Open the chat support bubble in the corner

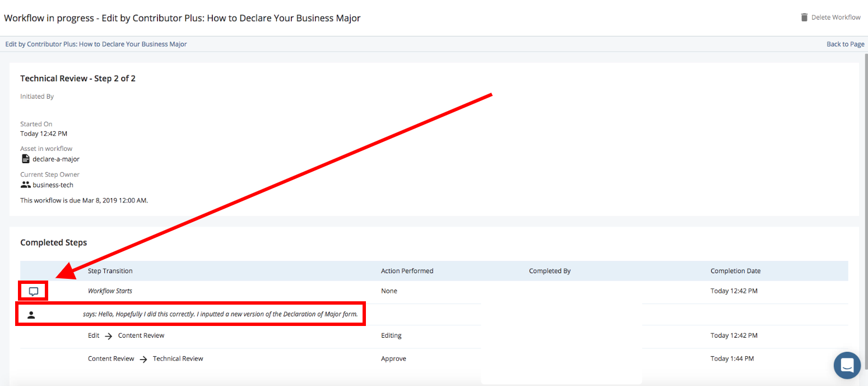coord(847,365)
